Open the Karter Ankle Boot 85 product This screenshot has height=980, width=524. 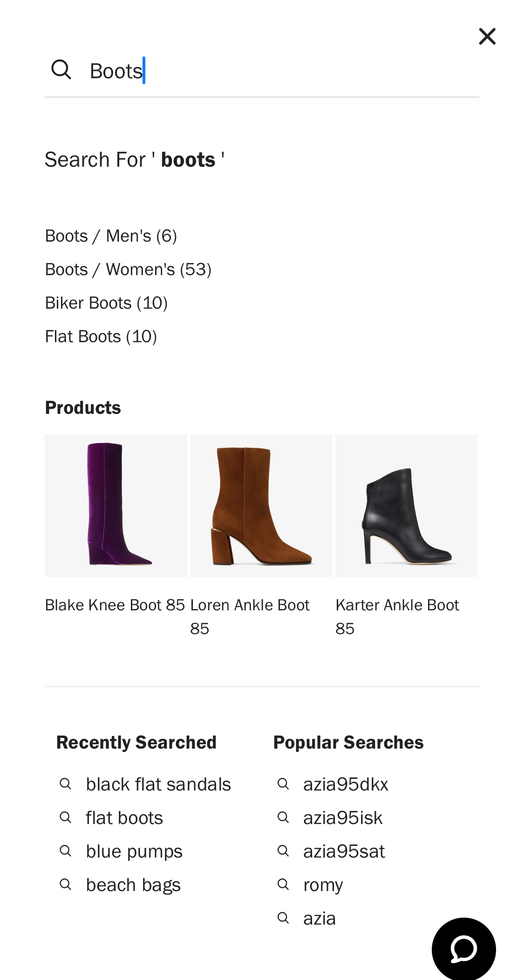[x=406, y=505]
